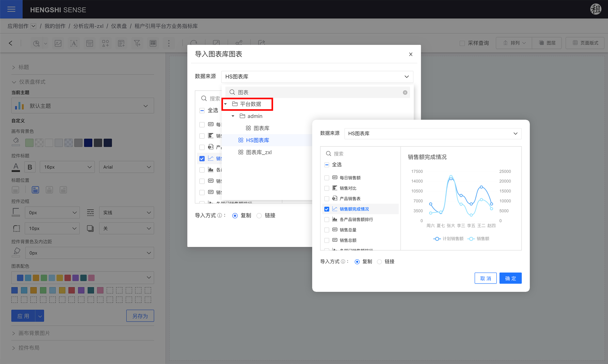Open the 默认主题 theme dropdown
This screenshot has height=364, width=608.
83,106
